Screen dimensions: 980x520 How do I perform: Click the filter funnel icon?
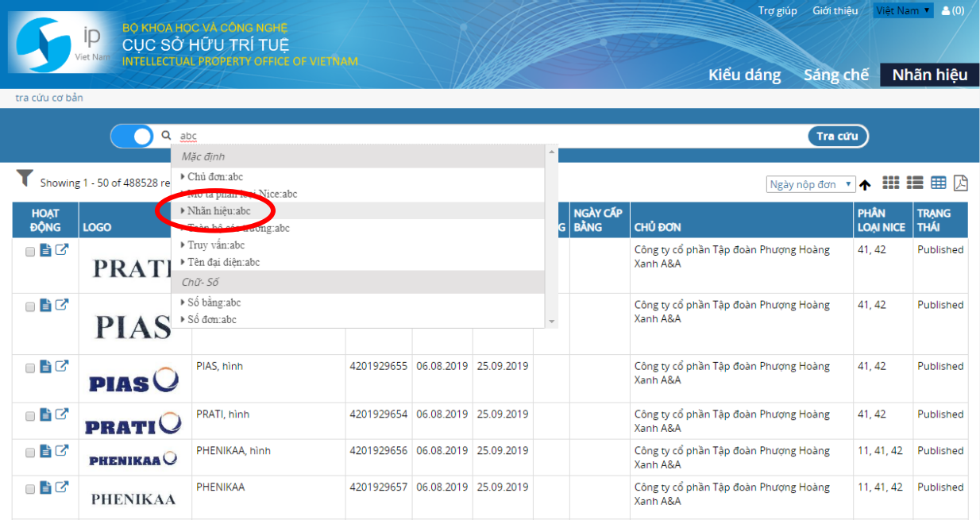click(25, 179)
